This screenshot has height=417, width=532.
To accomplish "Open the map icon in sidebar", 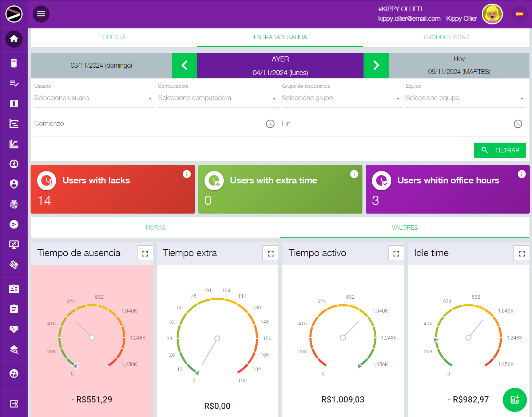I will [x=14, y=104].
